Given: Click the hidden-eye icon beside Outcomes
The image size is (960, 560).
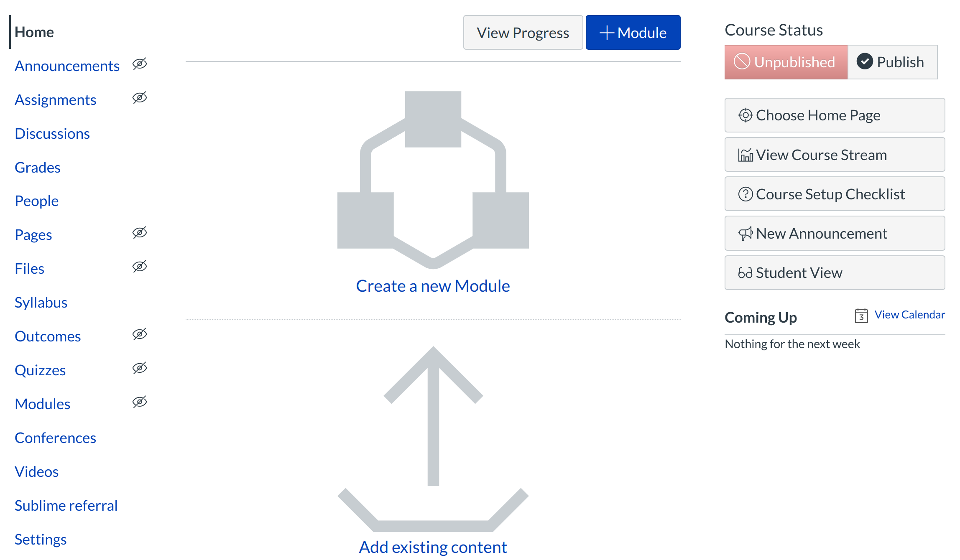Looking at the screenshot, I should click(140, 334).
